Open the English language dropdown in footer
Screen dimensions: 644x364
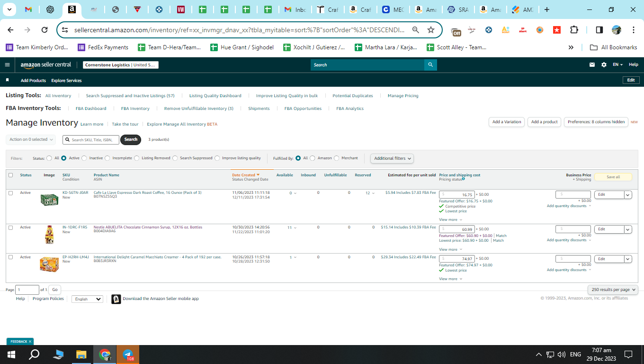pos(87,299)
